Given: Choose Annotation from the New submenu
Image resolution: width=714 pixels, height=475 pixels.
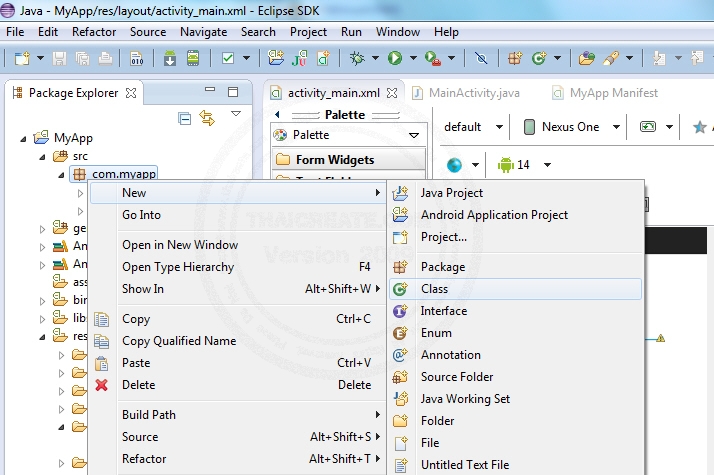Looking at the screenshot, I should 515,355.
